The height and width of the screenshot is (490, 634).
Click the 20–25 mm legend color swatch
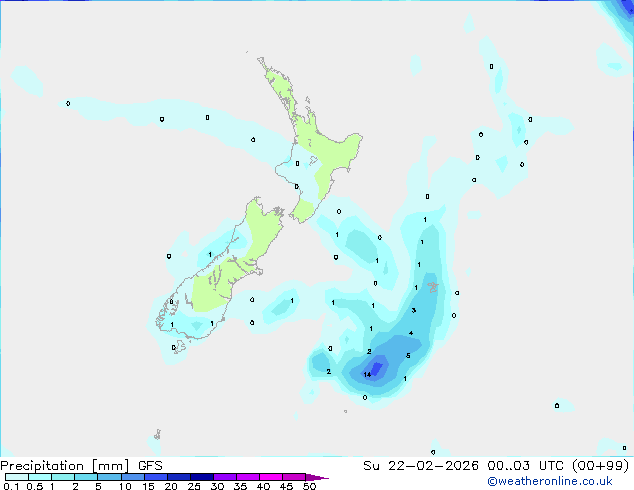coord(178,477)
